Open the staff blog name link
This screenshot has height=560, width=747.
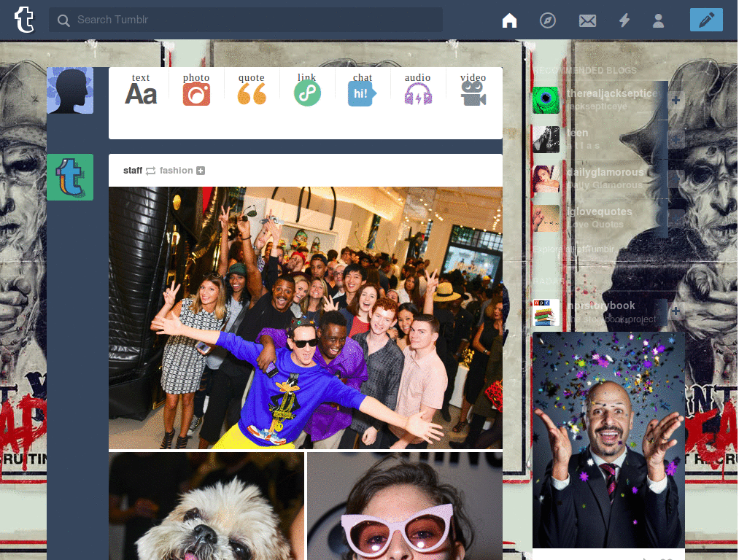[x=133, y=171]
